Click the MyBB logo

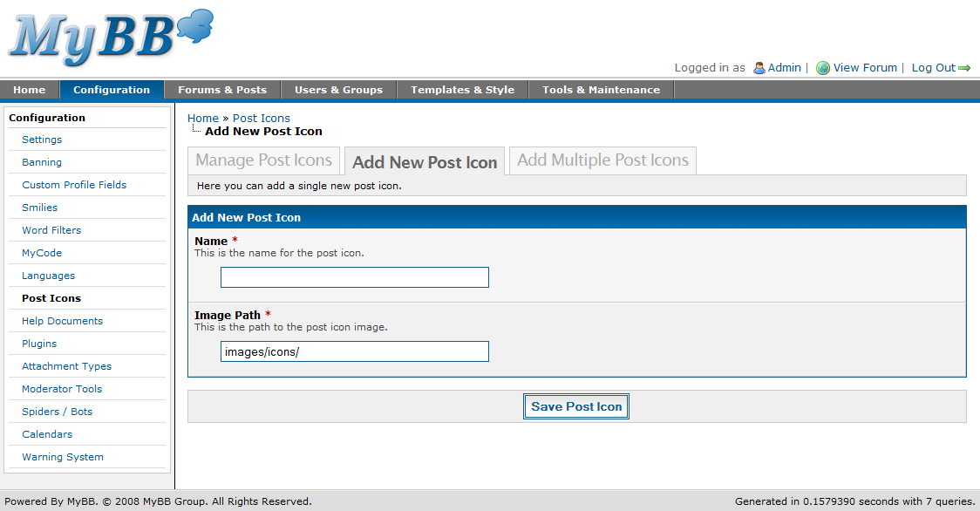(109, 38)
